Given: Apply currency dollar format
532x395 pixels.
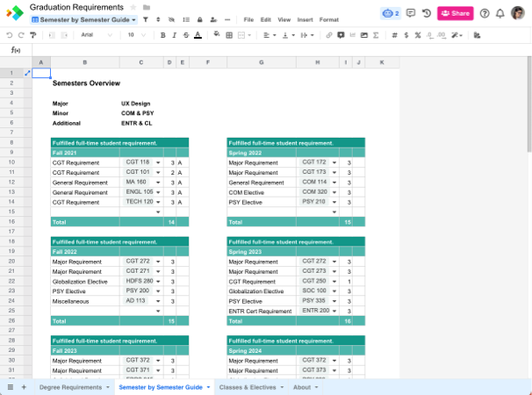Looking at the screenshot, I should click(x=406, y=35).
